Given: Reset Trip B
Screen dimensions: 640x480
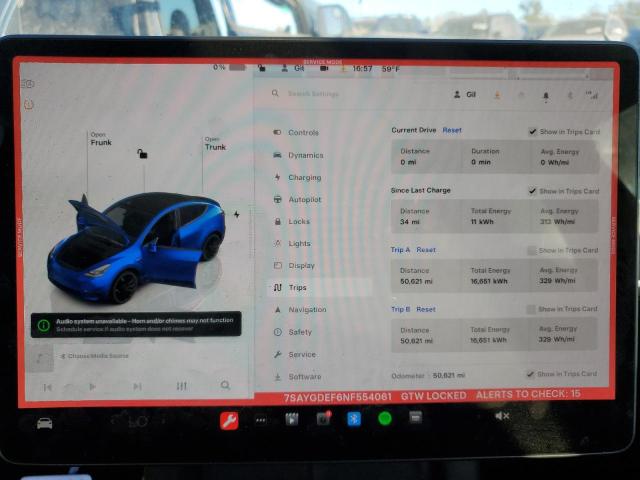Looking at the screenshot, I should click(x=426, y=309).
